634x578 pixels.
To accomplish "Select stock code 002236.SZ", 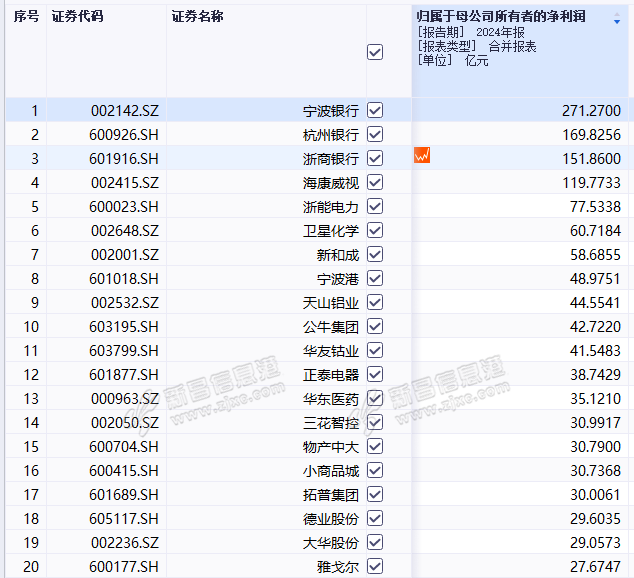I will coord(125,543).
